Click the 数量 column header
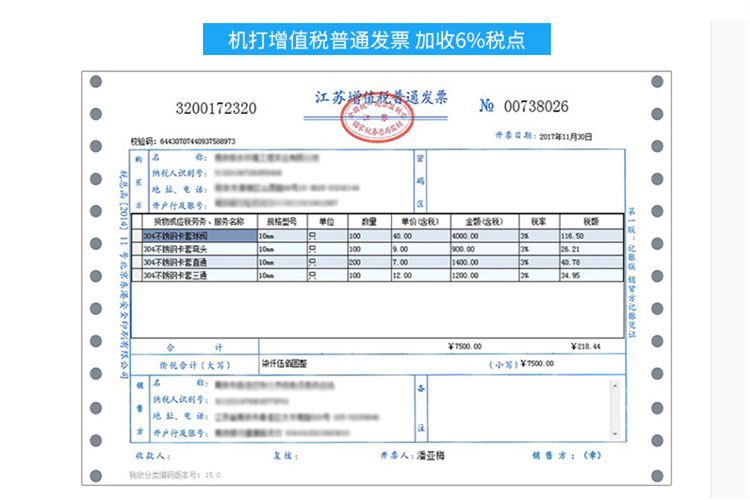The width and height of the screenshot is (750, 500). pos(369,222)
